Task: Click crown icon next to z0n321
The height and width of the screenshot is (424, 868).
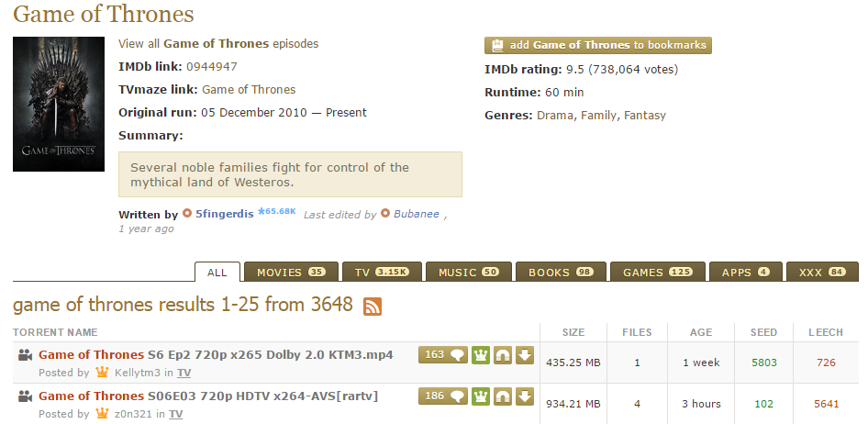Action: tap(102, 413)
